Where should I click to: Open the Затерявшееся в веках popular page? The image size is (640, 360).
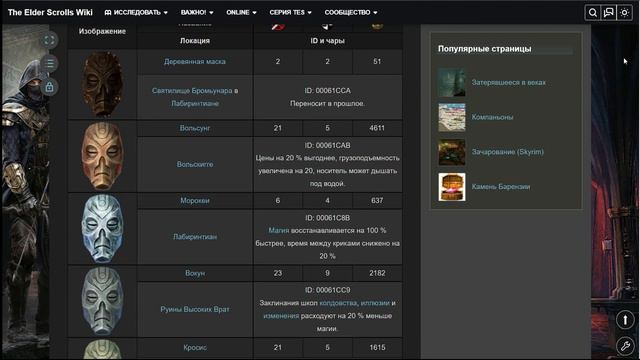[x=509, y=82]
